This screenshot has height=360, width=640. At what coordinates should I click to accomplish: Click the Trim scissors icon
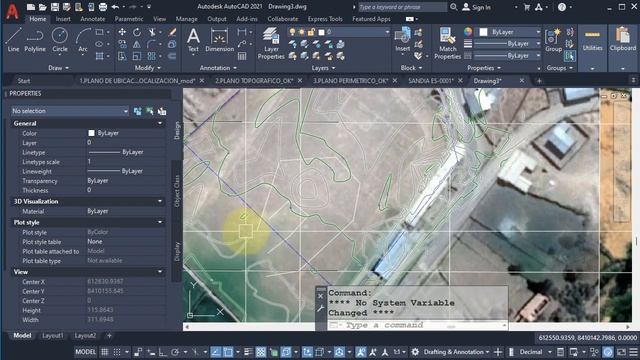[x=152, y=32]
